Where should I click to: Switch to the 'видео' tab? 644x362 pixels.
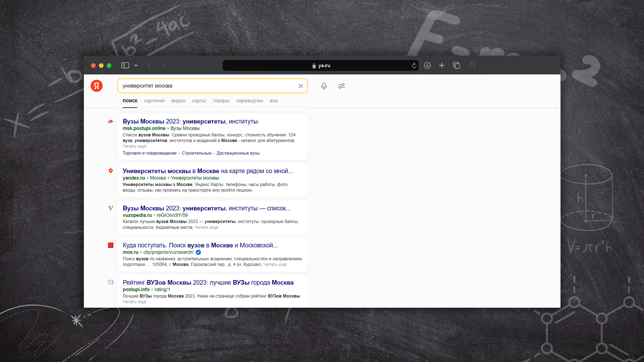[178, 101]
